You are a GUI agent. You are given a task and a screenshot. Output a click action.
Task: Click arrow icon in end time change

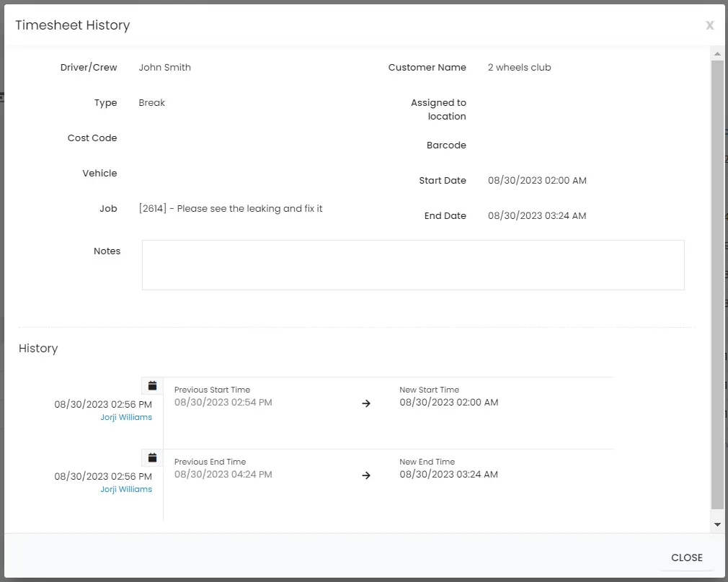point(366,475)
